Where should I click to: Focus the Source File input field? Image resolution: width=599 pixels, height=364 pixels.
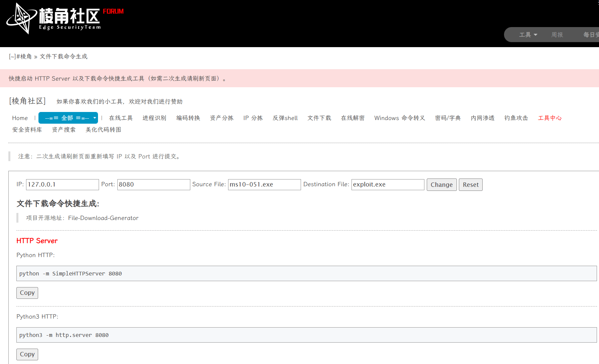(x=265, y=185)
